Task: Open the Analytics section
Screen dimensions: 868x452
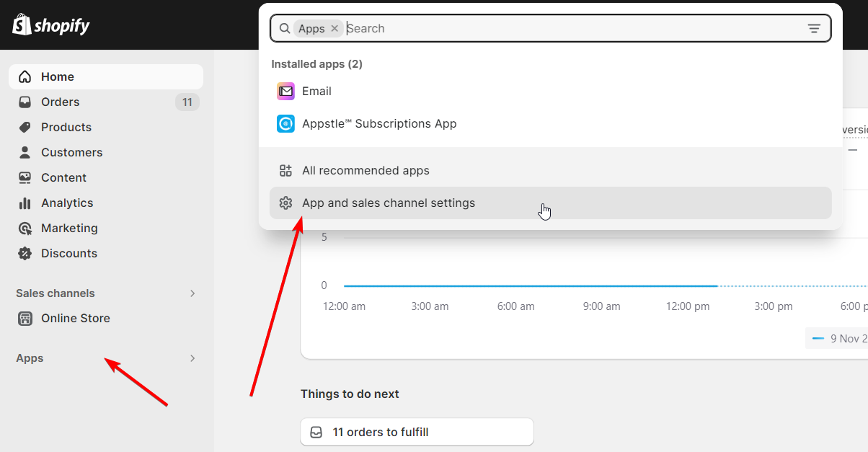Action: (106, 203)
